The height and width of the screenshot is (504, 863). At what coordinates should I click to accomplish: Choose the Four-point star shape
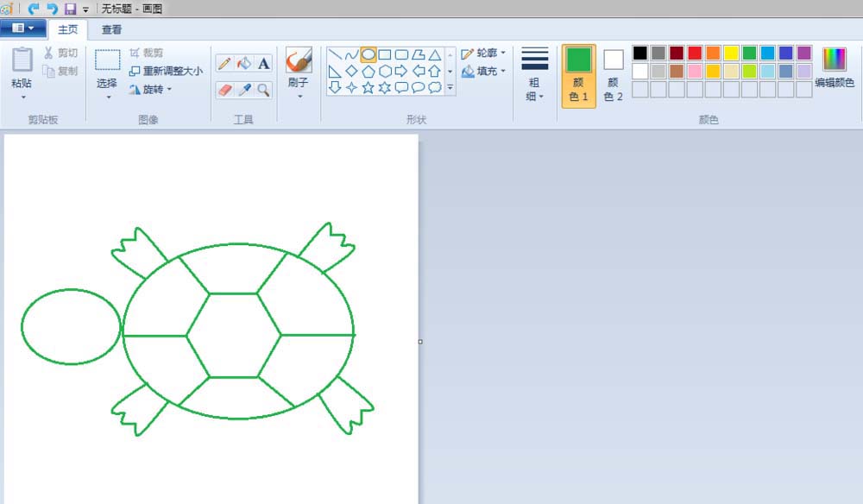[x=351, y=87]
